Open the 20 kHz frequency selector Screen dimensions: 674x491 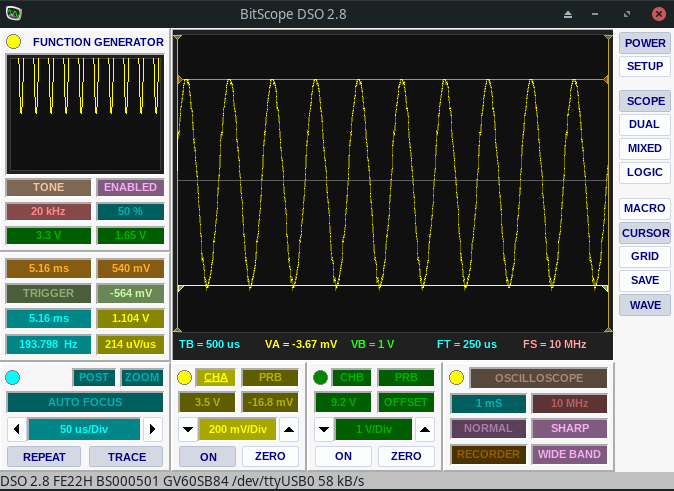coord(49,212)
